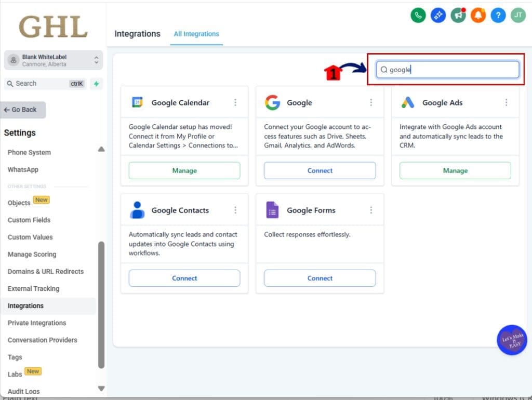Open Google card three-dot menu

coord(371,102)
